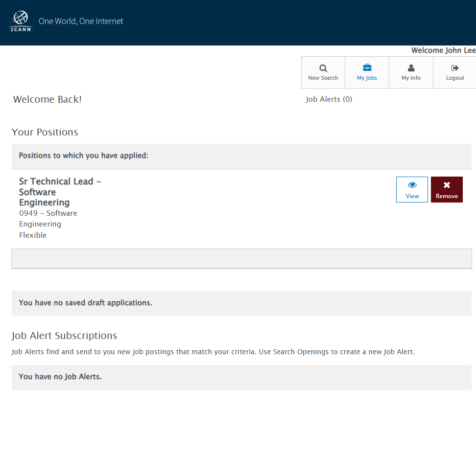Click the '0949 – Software Engineering' department text
This screenshot has height=452, width=476.
[x=48, y=219]
